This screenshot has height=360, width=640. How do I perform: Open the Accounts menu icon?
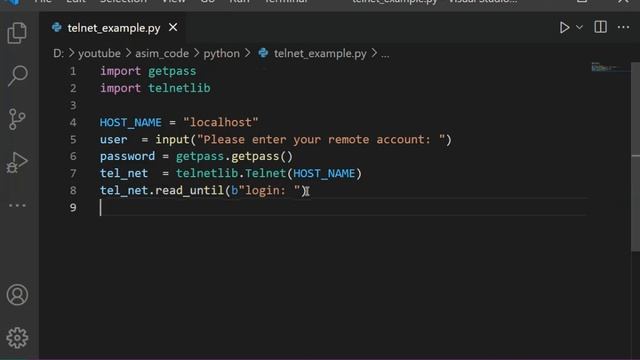(x=17, y=295)
